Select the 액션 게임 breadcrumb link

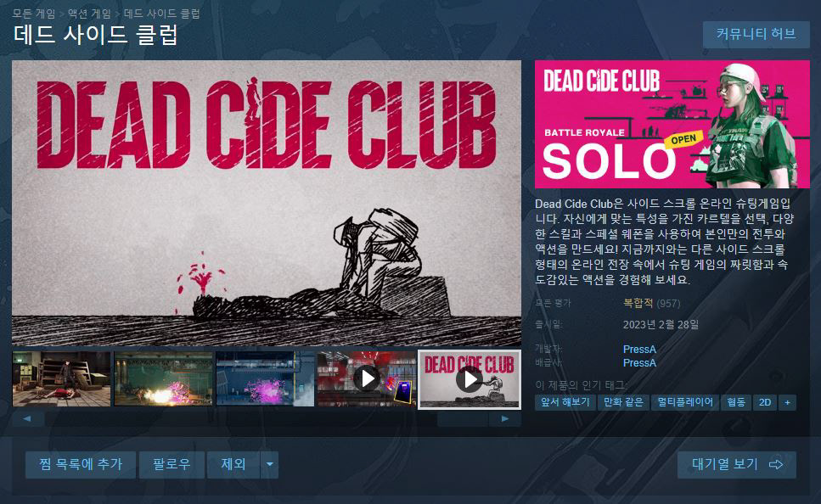pos(89,14)
